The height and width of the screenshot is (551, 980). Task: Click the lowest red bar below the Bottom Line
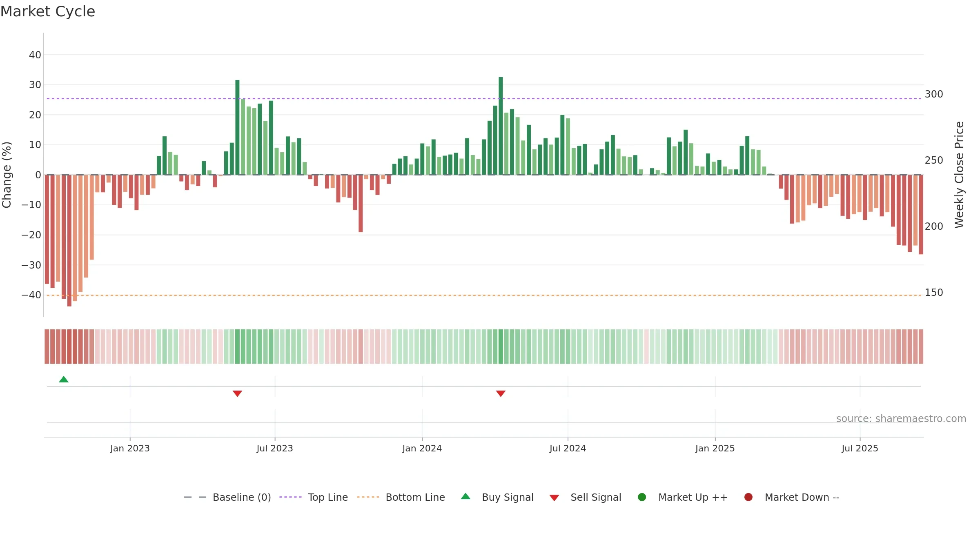[69, 240]
